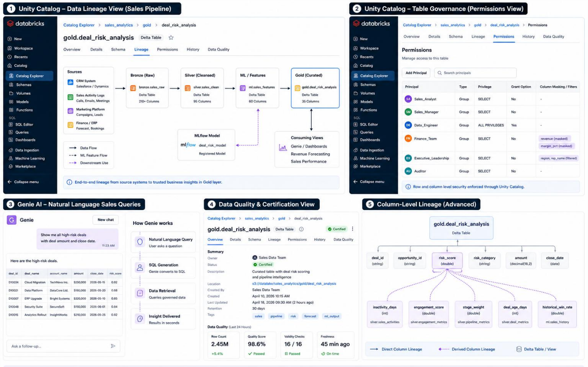Select the engagement_score derived column node
Viewport: 588px width, 367px height.
click(x=429, y=314)
